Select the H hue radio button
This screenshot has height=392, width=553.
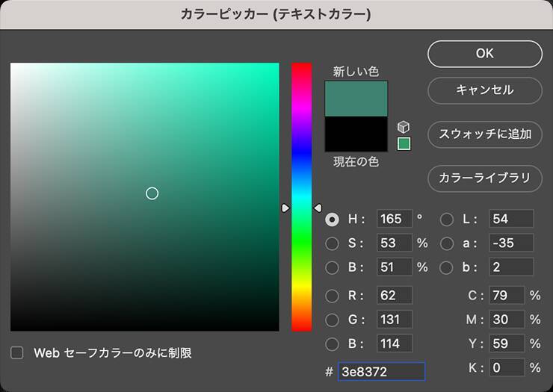333,220
